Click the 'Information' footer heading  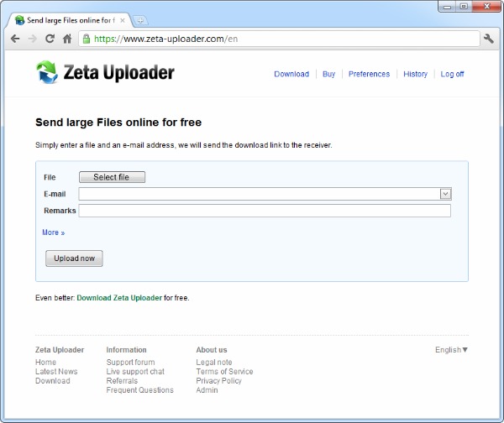pos(126,350)
